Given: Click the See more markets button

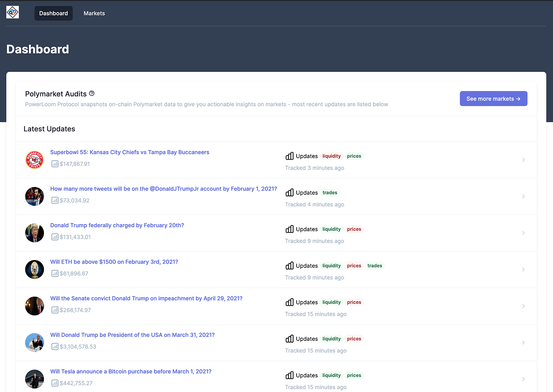Looking at the screenshot, I should coord(493,99).
